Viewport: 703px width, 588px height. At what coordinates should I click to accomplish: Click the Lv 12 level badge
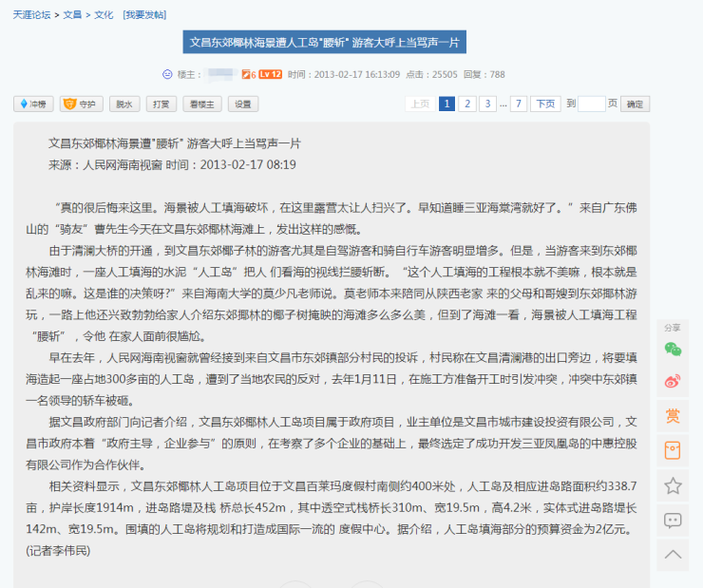point(271,74)
